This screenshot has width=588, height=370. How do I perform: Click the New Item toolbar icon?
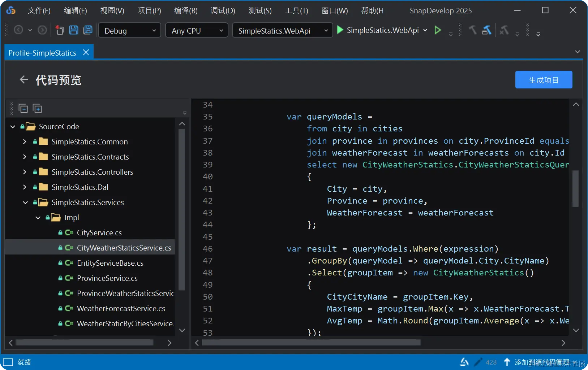pyautogui.click(x=60, y=30)
